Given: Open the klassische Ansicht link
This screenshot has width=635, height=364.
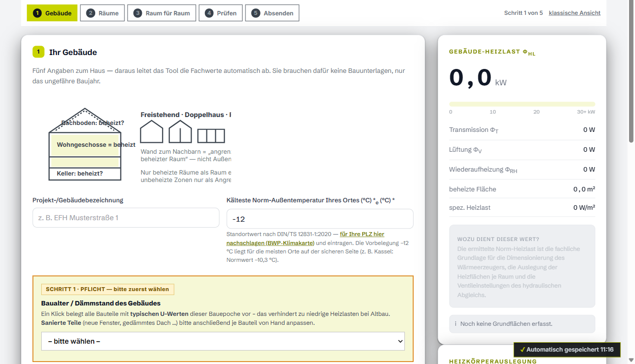Looking at the screenshot, I should [574, 13].
